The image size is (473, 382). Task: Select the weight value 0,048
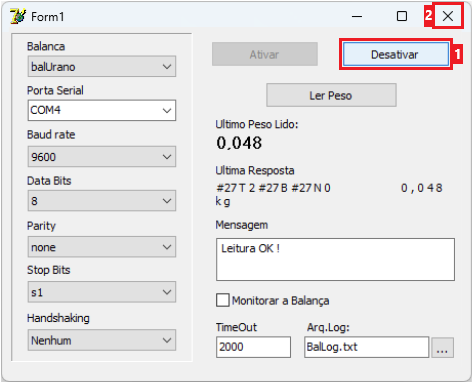(x=239, y=143)
